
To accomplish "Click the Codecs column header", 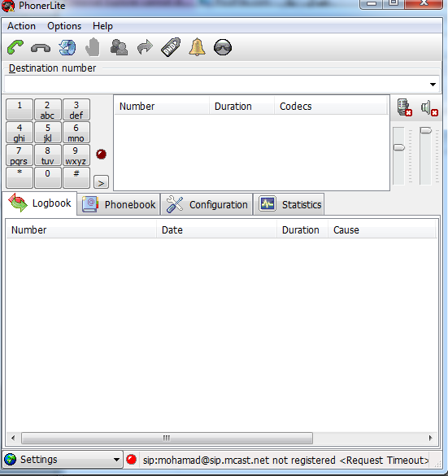I will pyautogui.click(x=331, y=107).
